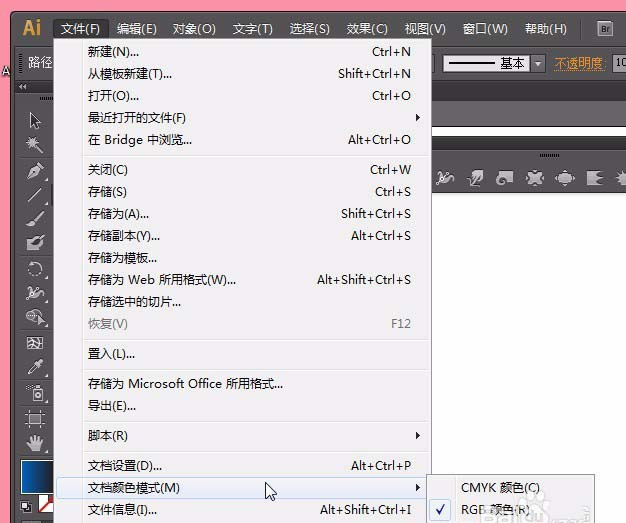Image resolution: width=626 pixels, height=523 pixels.
Task: Select the Hand tool
Action: coord(35,443)
